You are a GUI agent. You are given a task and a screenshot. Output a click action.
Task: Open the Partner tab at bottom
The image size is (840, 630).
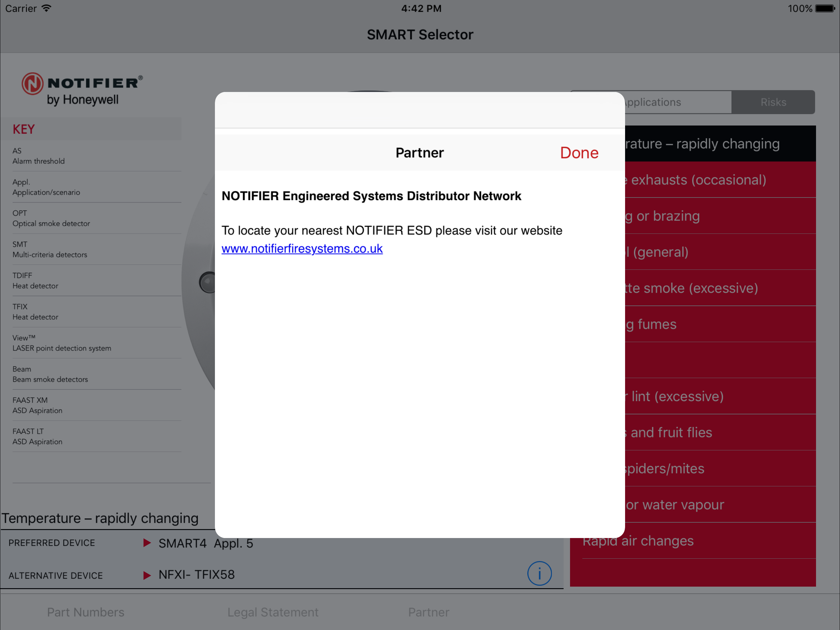428,612
